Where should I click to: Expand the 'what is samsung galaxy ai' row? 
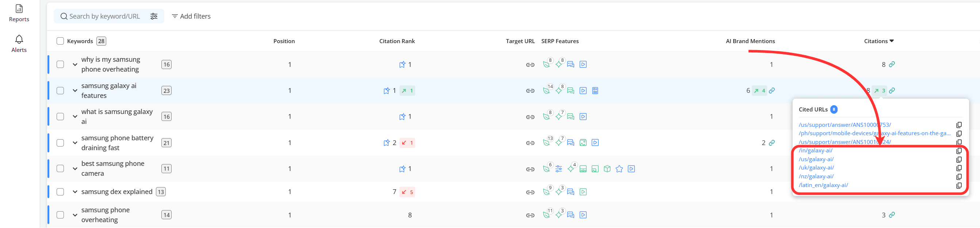(75, 117)
